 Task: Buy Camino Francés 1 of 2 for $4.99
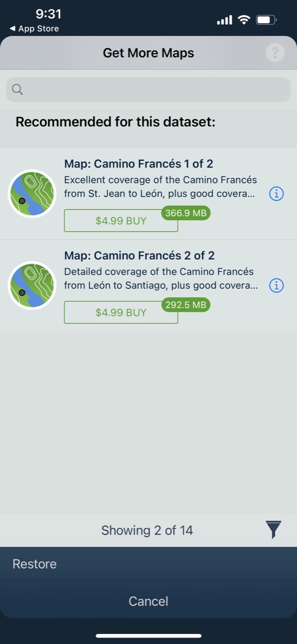pyautogui.click(x=121, y=221)
